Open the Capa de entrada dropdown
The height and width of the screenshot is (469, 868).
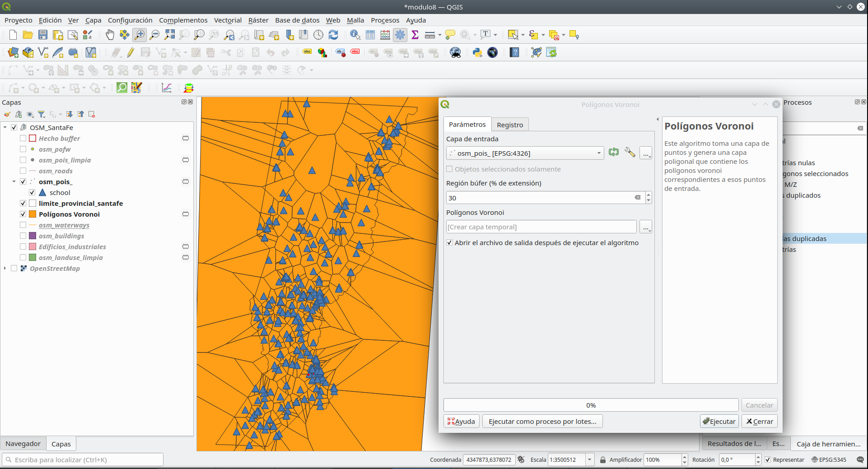[525, 153]
